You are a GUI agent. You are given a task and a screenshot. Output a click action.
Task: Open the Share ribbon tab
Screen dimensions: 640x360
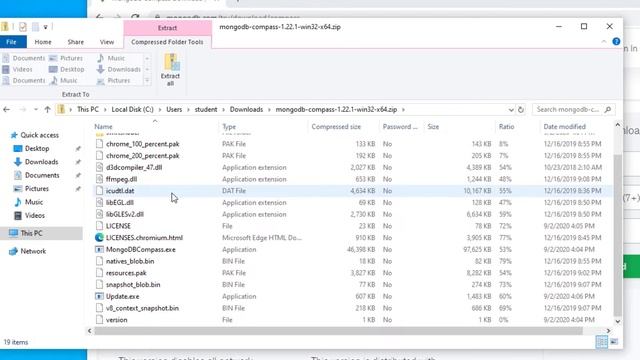tap(76, 42)
